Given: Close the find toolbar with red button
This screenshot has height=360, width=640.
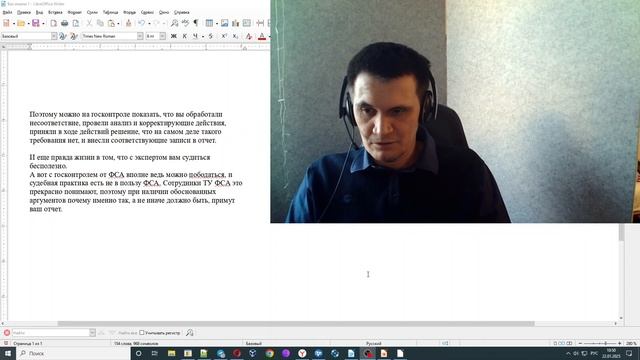Looking at the screenshot, I should pyautogui.click(x=7, y=333).
